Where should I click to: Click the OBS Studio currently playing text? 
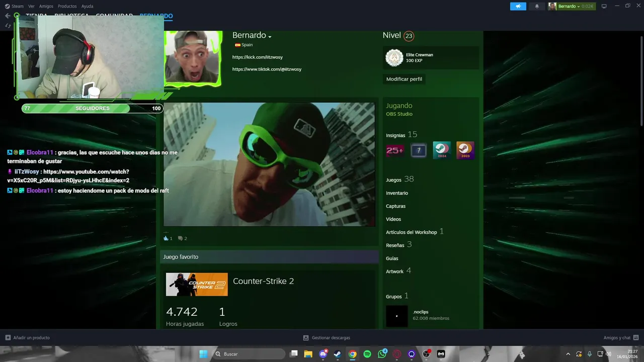pos(399,114)
